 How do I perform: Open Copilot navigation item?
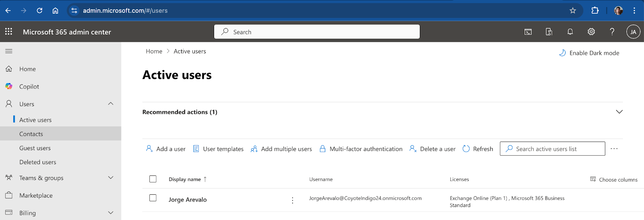coord(29,86)
